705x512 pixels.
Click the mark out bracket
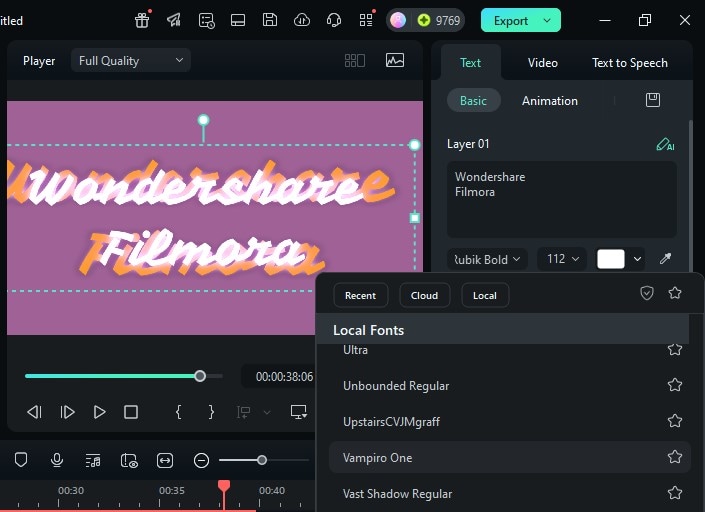[x=211, y=412]
